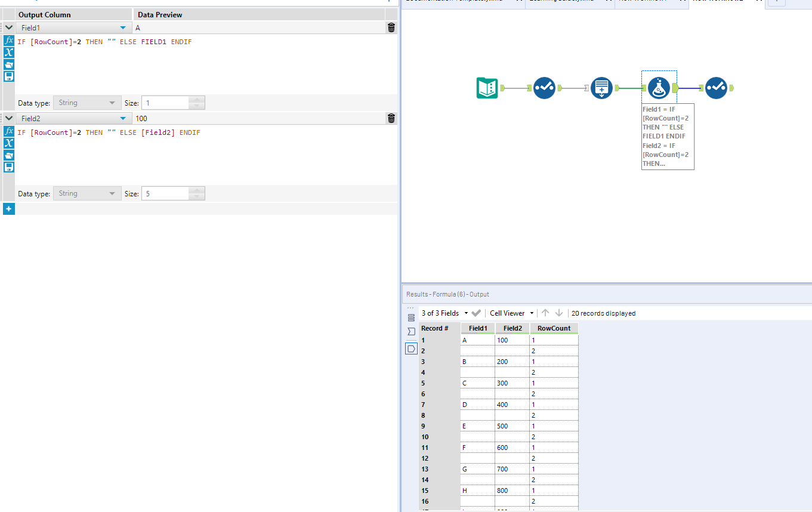
Task: Delete the Field2 expression with trash icon
Action: point(391,119)
